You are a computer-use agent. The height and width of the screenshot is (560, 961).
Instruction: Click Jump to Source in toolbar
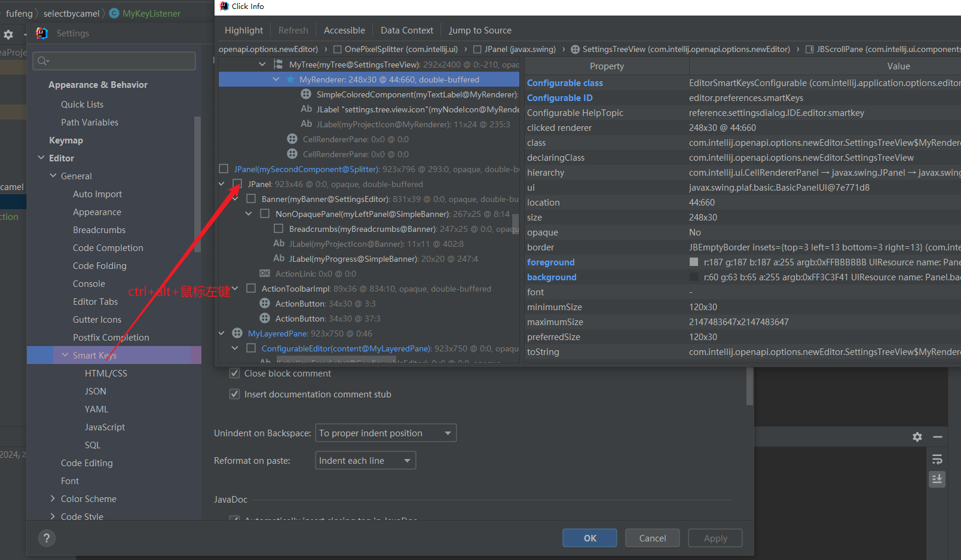[480, 30]
